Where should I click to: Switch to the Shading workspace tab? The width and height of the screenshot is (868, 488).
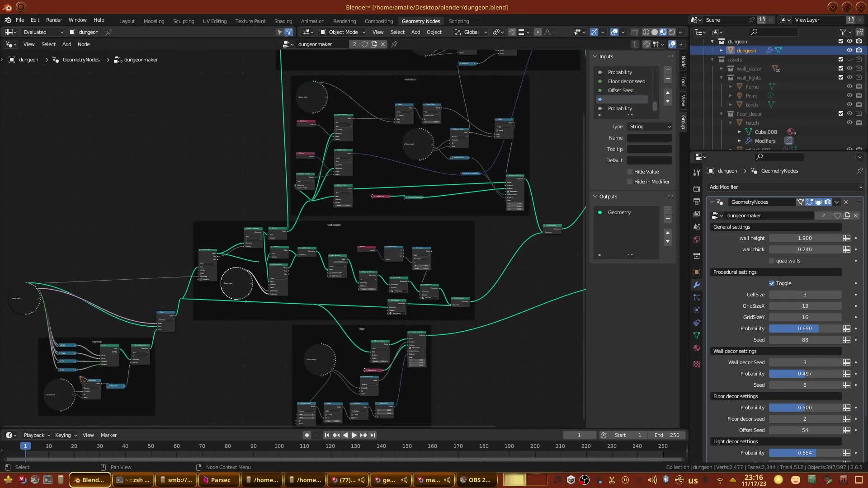coord(283,21)
